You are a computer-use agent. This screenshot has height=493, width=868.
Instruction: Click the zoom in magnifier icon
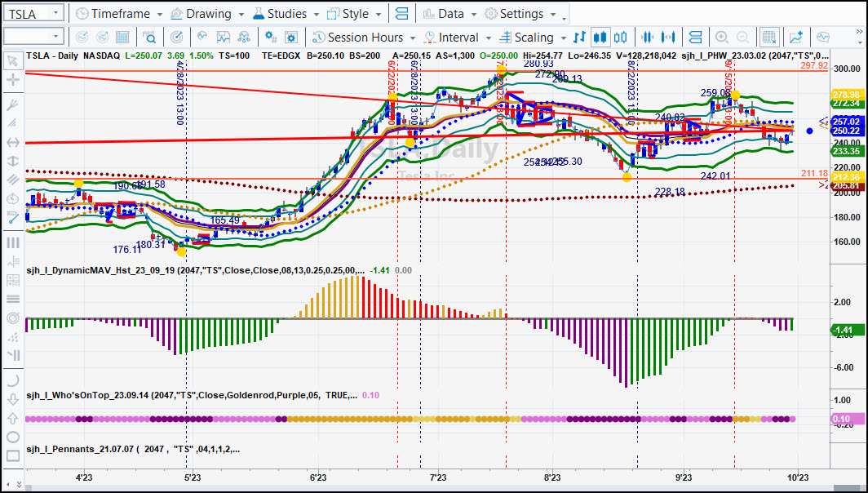pos(721,37)
